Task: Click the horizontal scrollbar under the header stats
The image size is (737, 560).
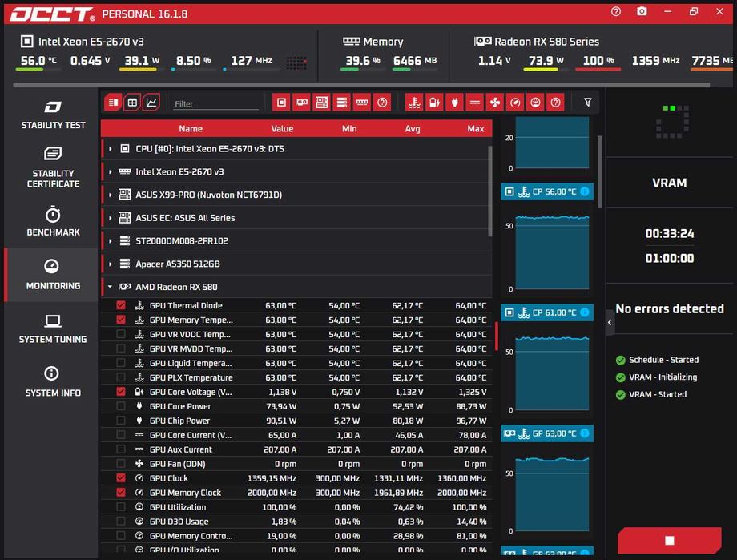Action: coord(361,85)
